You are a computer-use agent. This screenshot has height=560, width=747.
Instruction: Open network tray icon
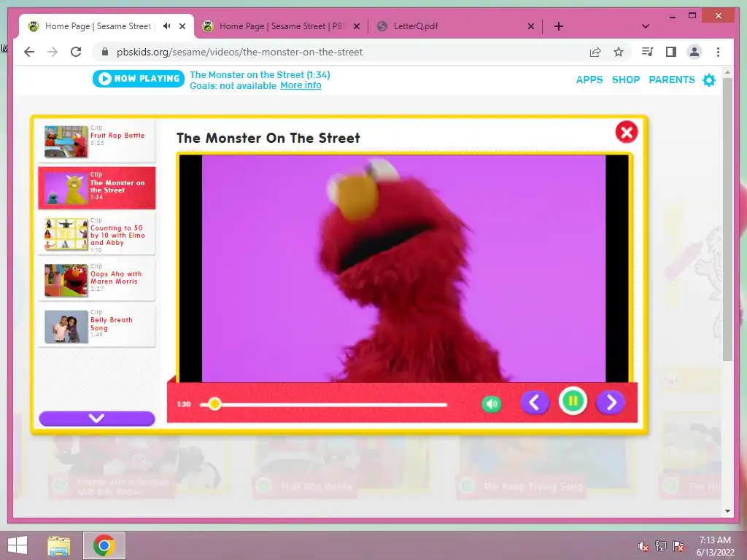click(x=660, y=546)
